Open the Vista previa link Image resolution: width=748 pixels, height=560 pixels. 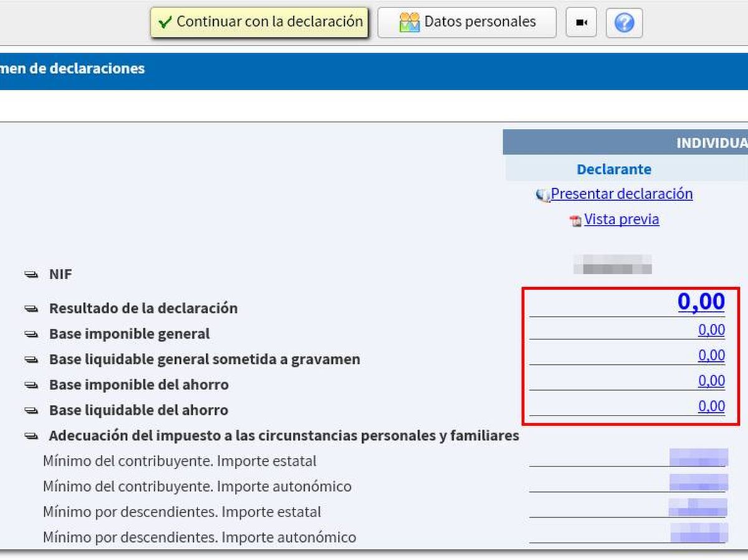621,219
